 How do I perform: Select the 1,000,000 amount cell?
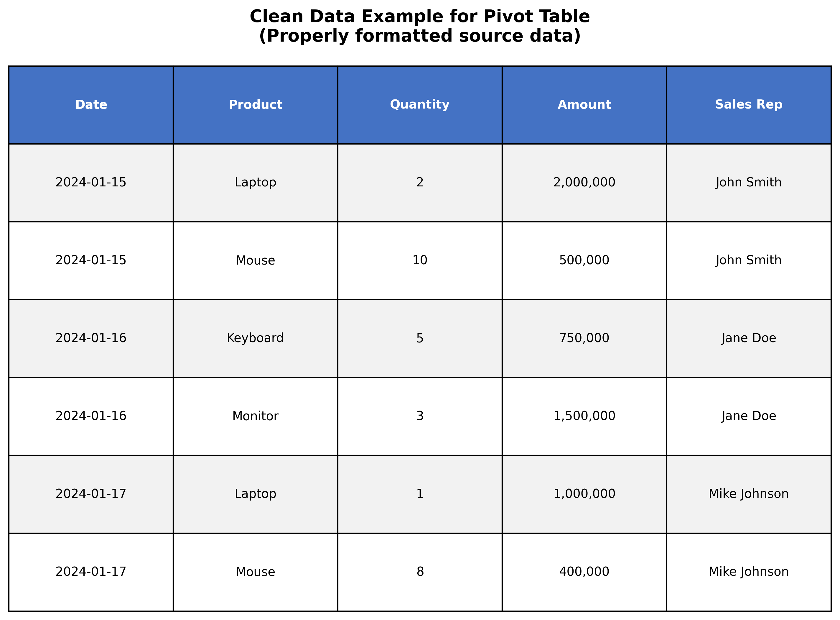tap(584, 494)
